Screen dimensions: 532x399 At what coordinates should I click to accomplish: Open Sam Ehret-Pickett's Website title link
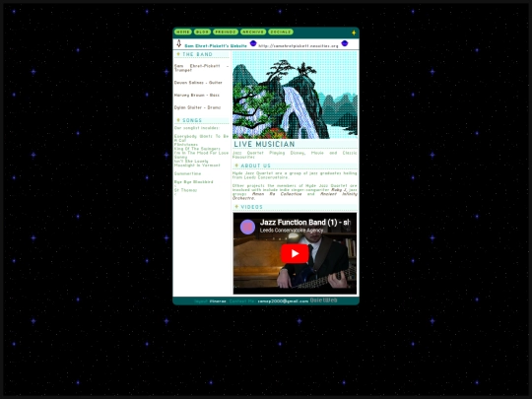pyautogui.click(x=216, y=45)
